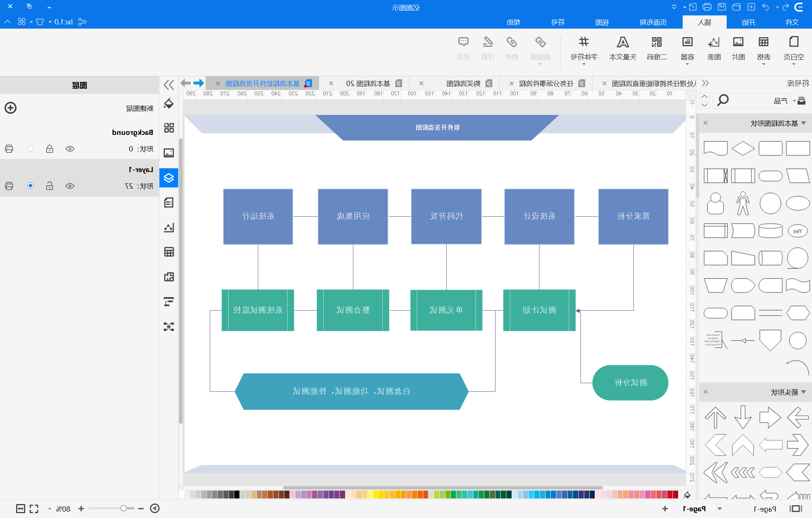Toggle printing for the Background layer
This screenshot has height=518, width=812.
(x=9, y=149)
